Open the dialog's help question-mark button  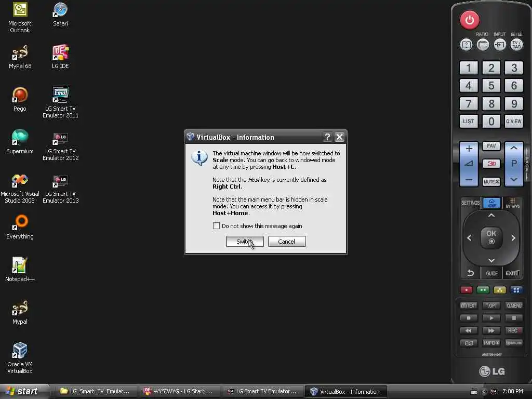click(x=327, y=137)
